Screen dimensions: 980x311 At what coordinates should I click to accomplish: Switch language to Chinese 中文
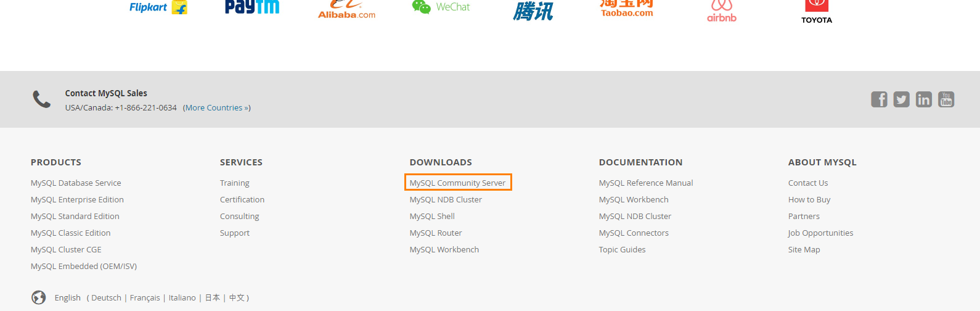point(237,297)
